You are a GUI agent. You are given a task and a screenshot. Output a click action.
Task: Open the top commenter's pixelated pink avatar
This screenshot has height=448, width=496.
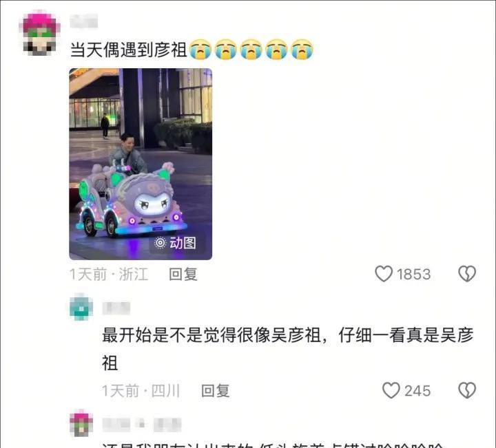39,33
